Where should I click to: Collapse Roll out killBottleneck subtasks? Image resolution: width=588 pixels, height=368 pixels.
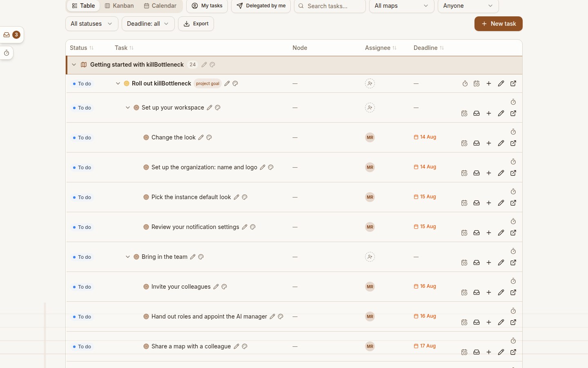click(x=118, y=83)
